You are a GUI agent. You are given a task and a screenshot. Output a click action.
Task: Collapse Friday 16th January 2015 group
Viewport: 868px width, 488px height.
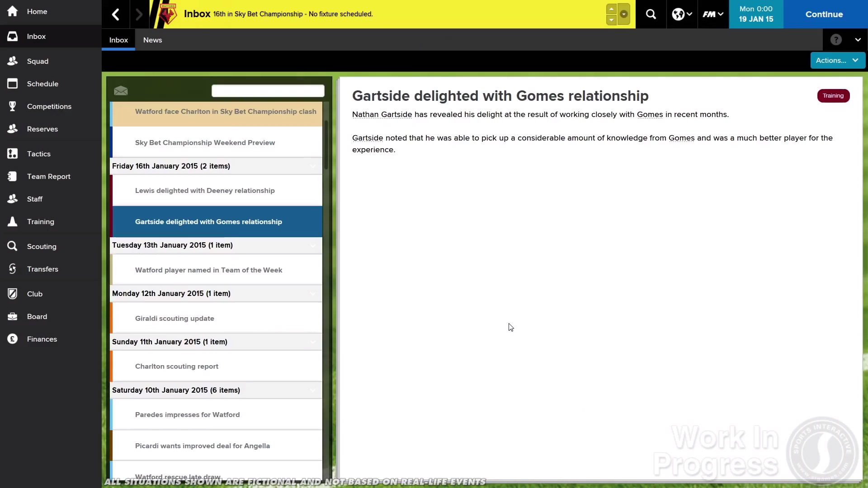(313, 166)
